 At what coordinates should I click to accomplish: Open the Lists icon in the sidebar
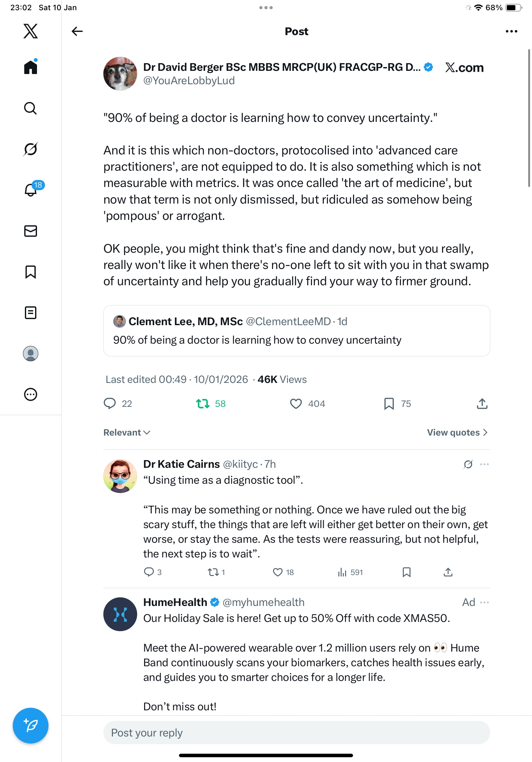pyautogui.click(x=31, y=313)
